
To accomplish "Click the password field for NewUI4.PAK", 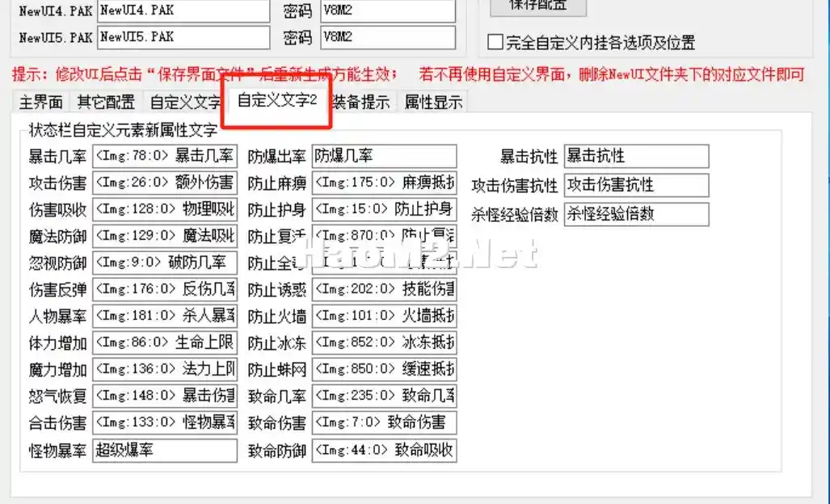I will [x=388, y=10].
